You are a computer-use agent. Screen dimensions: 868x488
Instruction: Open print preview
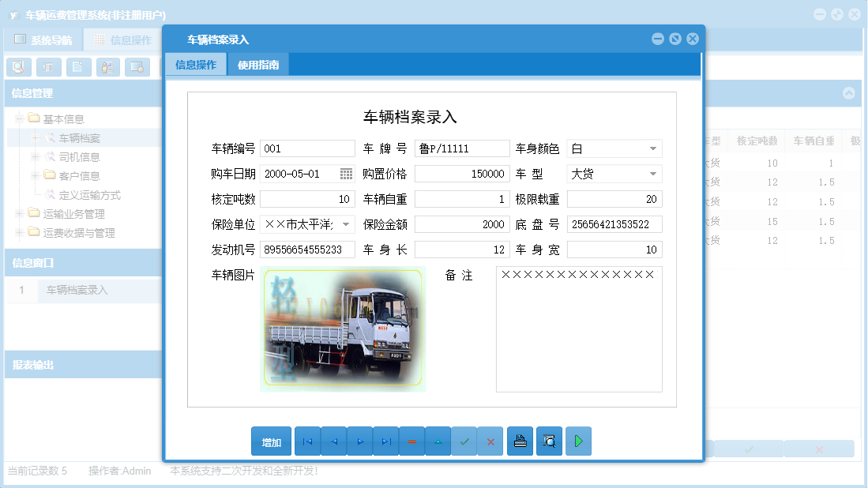click(549, 441)
